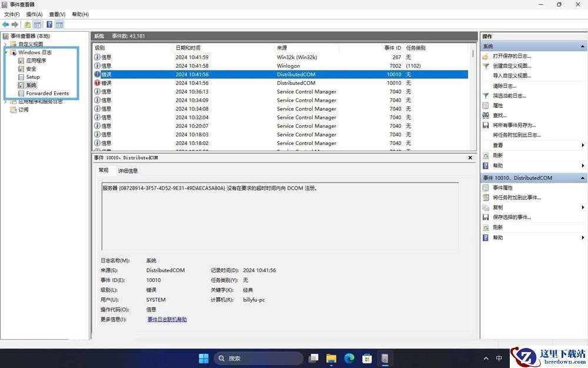Click the 将所有事件另存为 disk icon
The image size is (588, 368).
[x=486, y=125]
